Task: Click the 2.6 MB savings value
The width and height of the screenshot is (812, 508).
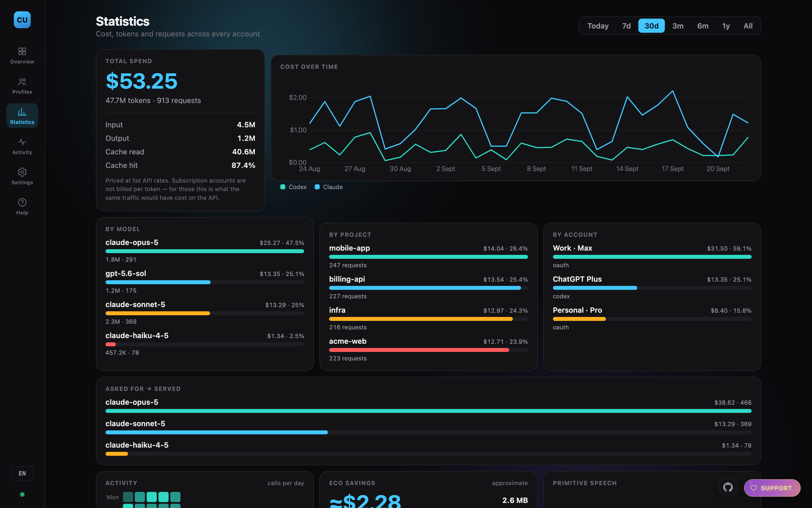Action: (x=515, y=500)
